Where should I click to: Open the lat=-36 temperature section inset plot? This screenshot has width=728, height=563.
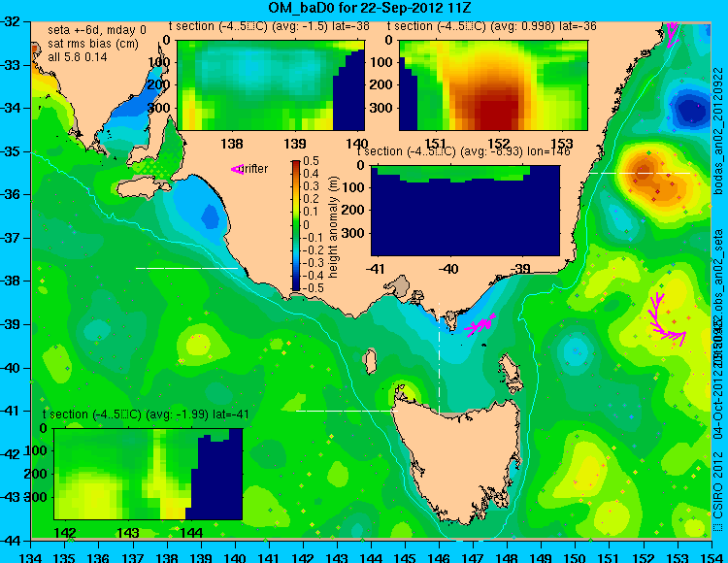493,85
